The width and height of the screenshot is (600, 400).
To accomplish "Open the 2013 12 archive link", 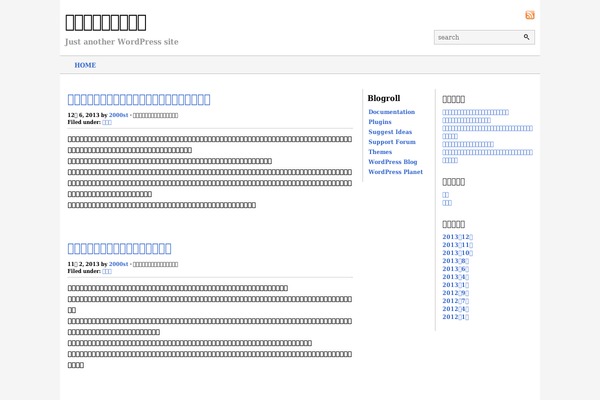I will pyautogui.click(x=458, y=237).
